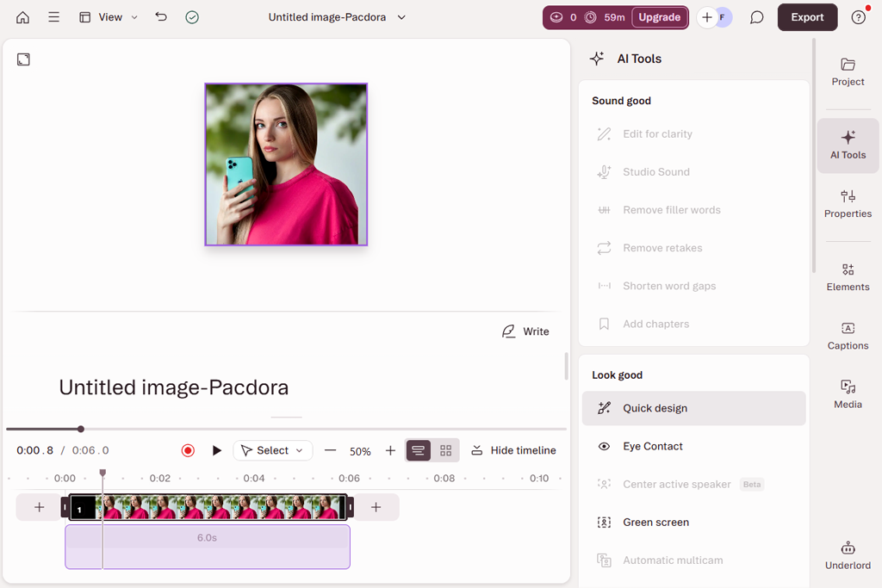Undo the last action
This screenshot has height=588, width=882.
click(161, 17)
